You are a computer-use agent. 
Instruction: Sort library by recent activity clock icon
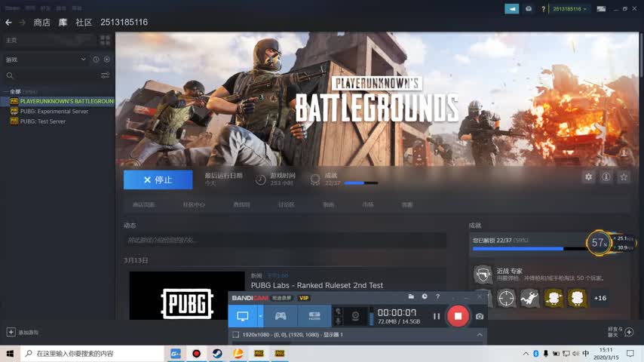point(96,60)
